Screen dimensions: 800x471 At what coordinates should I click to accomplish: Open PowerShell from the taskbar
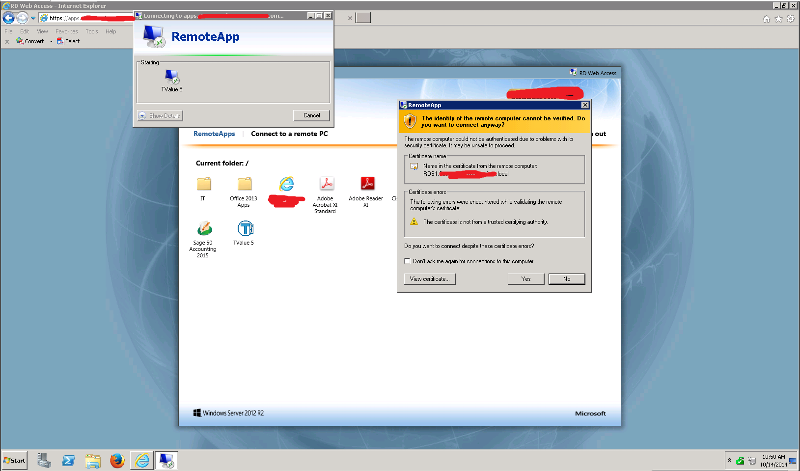(68, 460)
